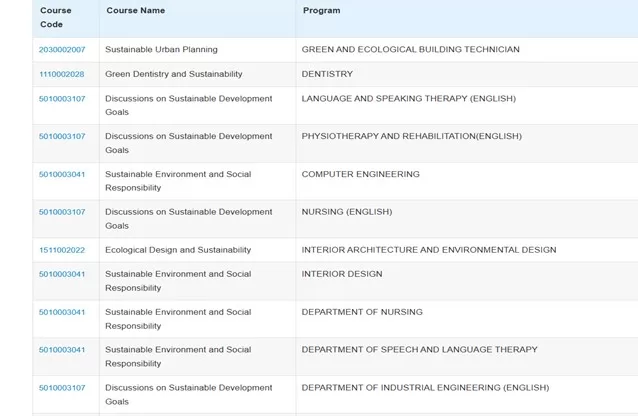This screenshot has height=416, width=638.
Task: Open course code for Industrial Engineering row
Action: coord(62,388)
